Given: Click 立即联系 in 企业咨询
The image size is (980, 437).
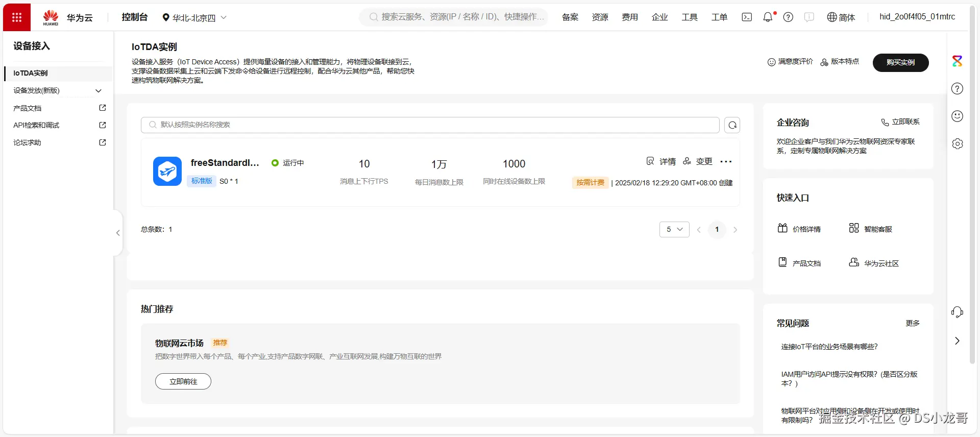Looking at the screenshot, I should pyautogui.click(x=900, y=122).
